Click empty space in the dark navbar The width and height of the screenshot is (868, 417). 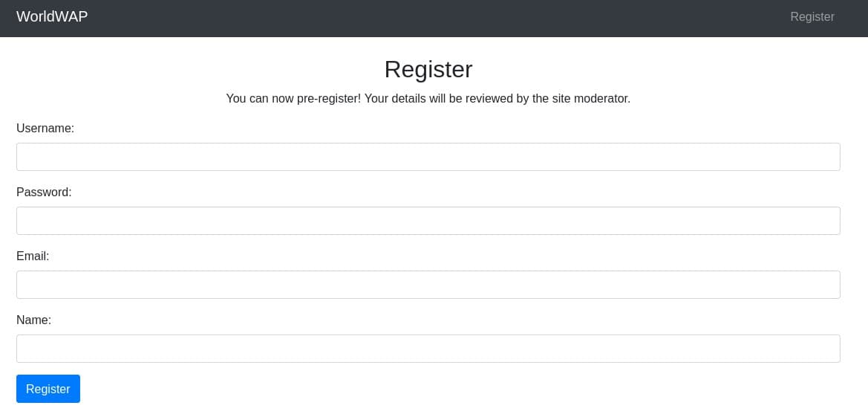click(x=446, y=18)
